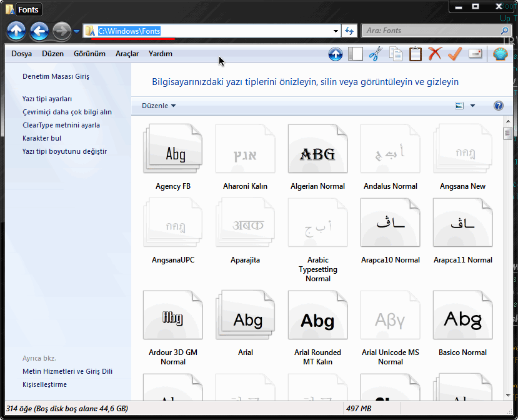This screenshot has height=420, width=518.
Task: Click the toolbar Up folder icon
Action: coord(336,54)
